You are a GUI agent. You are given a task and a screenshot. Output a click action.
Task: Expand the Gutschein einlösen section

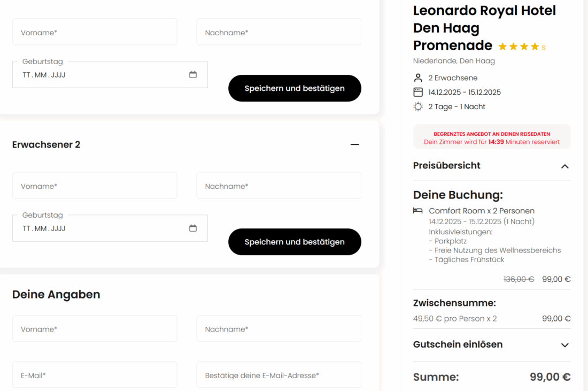pos(564,345)
